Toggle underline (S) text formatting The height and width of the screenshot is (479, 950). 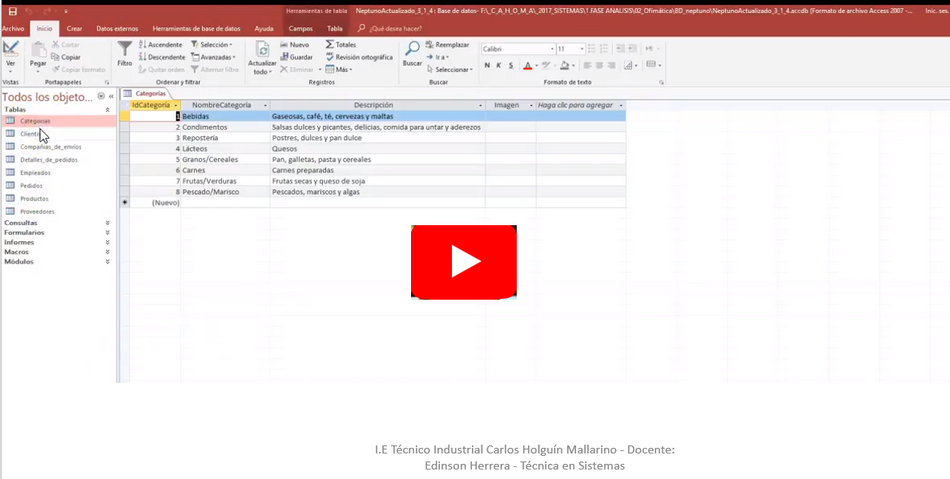(511, 66)
